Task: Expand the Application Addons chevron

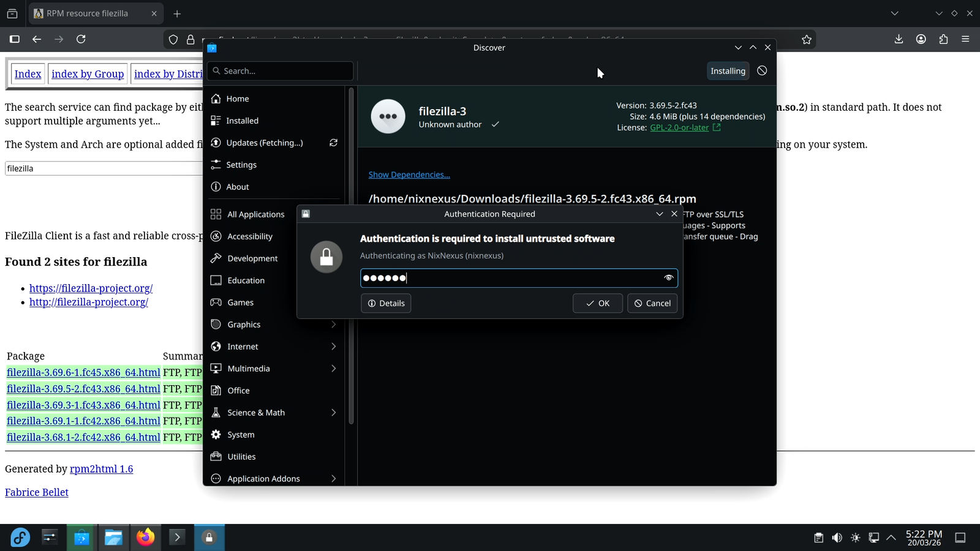Action: tap(334, 479)
